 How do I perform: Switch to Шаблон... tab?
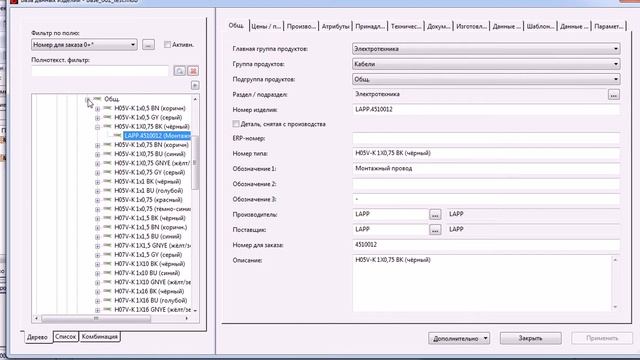tap(540, 26)
